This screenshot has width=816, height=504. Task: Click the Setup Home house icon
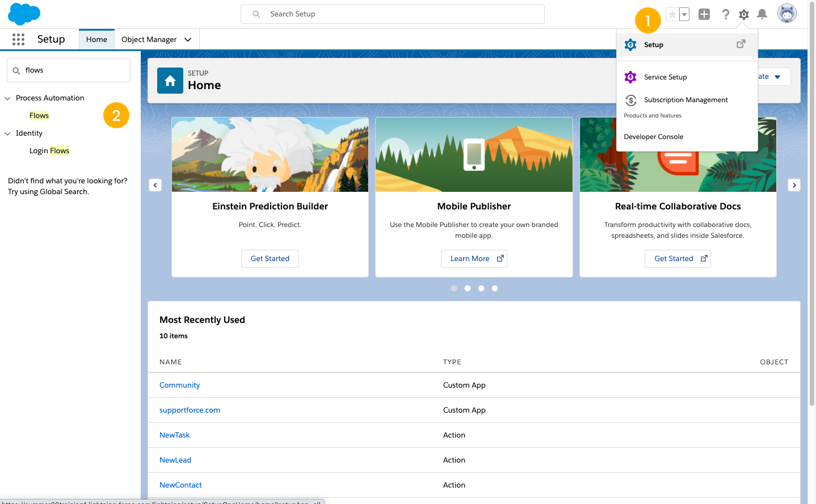[170, 81]
